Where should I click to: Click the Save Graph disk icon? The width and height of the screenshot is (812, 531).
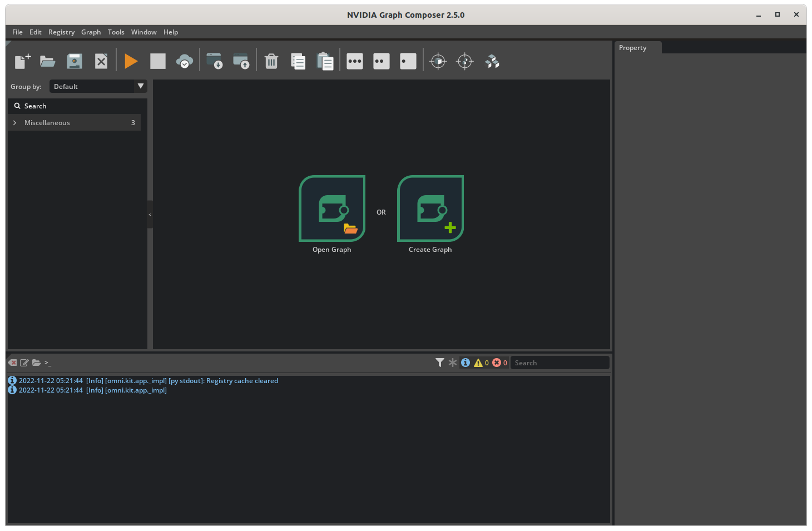[75, 61]
